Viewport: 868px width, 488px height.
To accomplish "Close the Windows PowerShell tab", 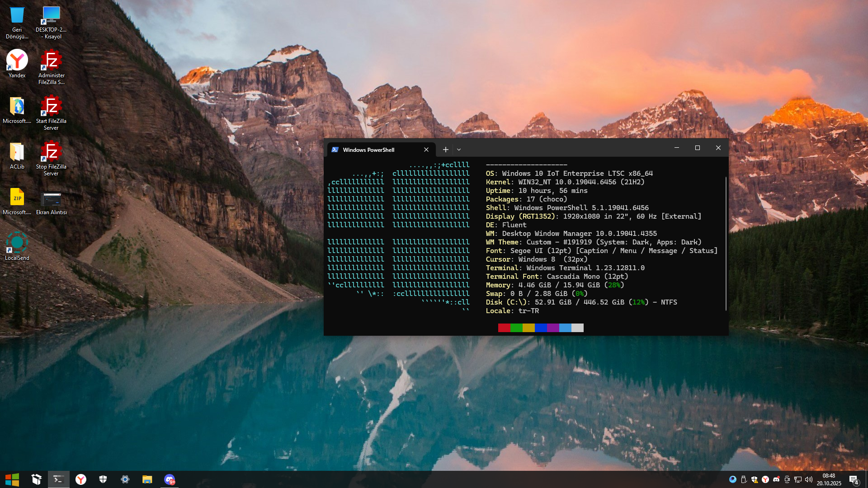I will (x=426, y=150).
